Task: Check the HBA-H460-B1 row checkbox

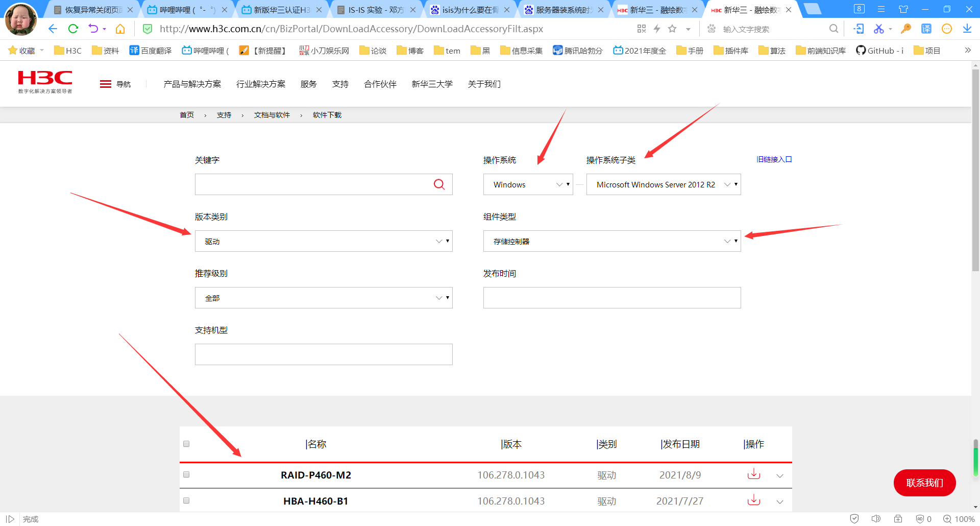Action: click(186, 500)
